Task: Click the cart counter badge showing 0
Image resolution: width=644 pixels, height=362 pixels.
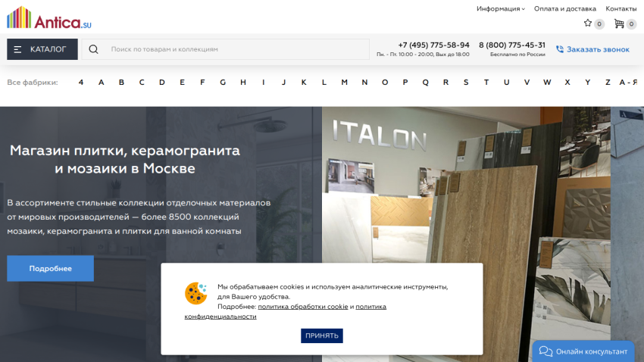Action: pyautogui.click(x=631, y=24)
